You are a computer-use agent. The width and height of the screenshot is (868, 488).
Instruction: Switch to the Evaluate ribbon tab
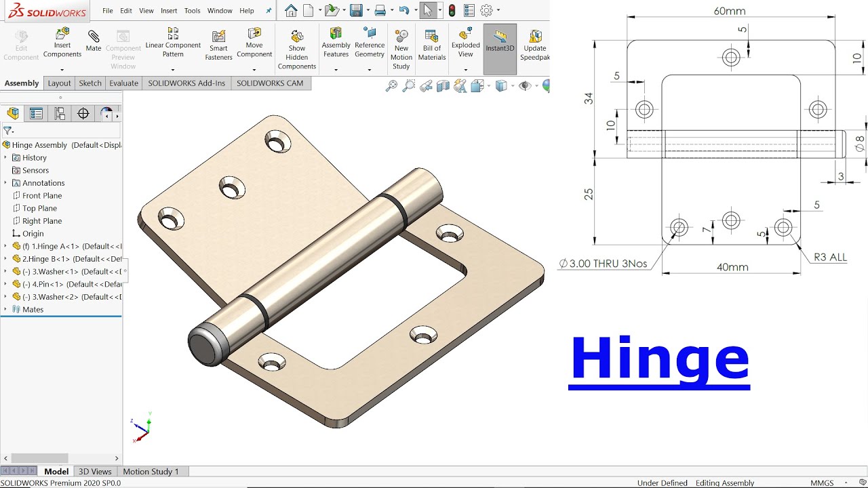point(124,83)
